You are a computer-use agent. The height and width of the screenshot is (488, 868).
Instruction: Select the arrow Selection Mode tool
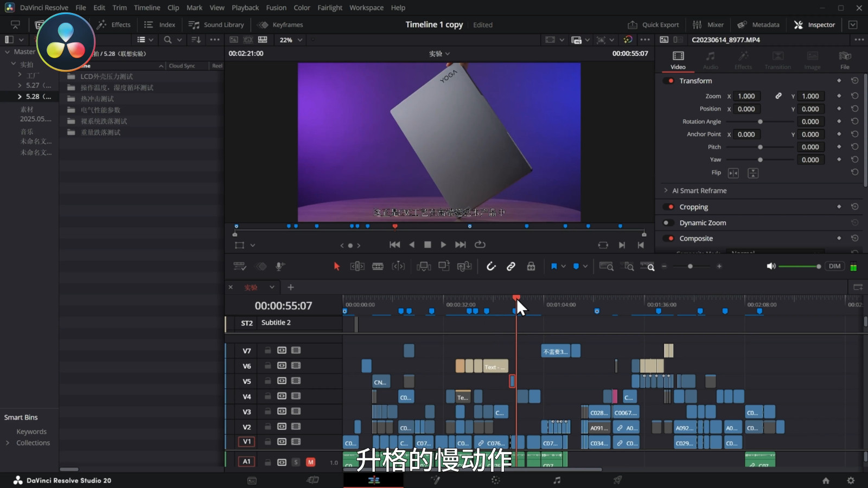pyautogui.click(x=336, y=266)
